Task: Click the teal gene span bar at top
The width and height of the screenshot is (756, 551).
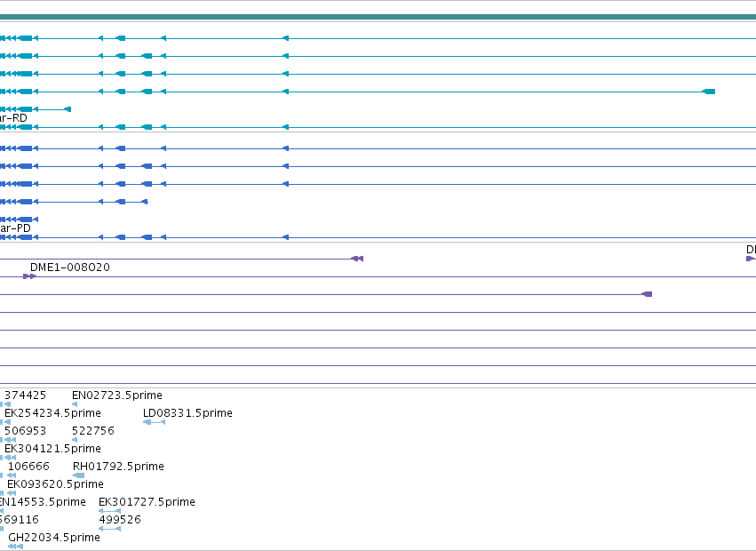Action: point(378,18)
